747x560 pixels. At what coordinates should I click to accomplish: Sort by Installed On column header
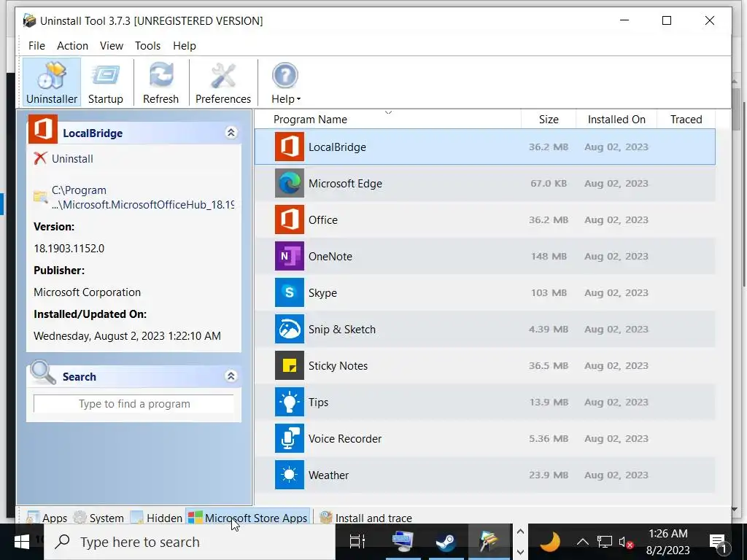616,119
